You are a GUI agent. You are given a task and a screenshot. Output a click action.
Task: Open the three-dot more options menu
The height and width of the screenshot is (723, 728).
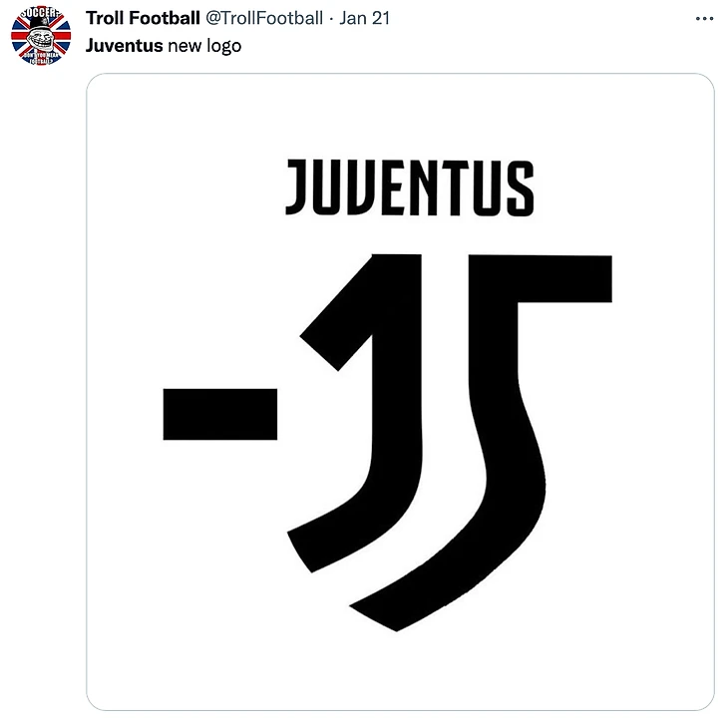click(x=703, y=19)
